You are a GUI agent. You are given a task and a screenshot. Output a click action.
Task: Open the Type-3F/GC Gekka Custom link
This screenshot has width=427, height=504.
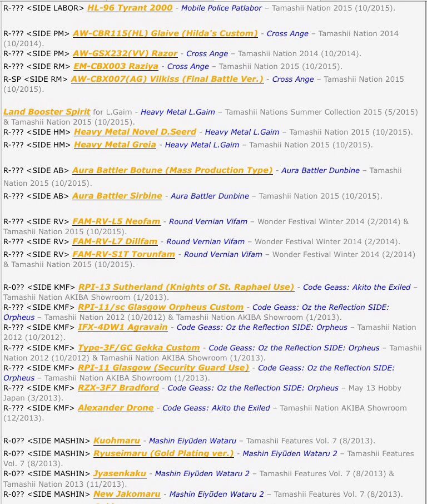tap(139, 348)
